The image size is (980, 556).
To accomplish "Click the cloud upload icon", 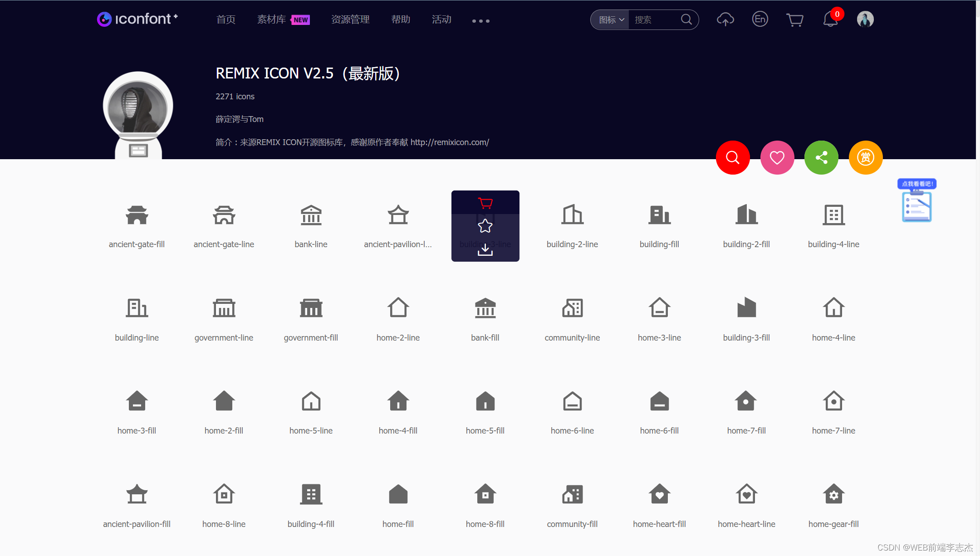I will coord(725,20).
